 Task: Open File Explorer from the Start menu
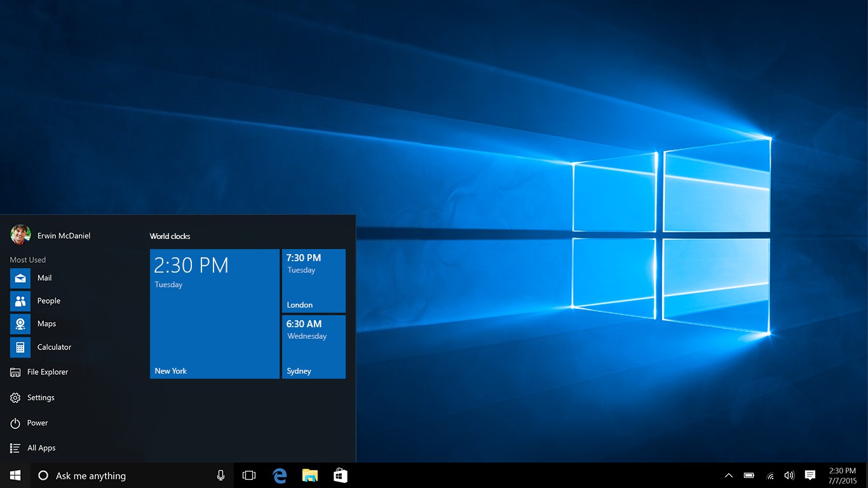[47, 372]
